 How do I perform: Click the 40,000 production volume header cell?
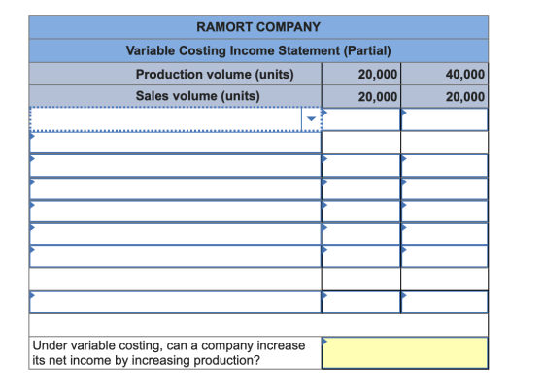[x=445, y=74]
